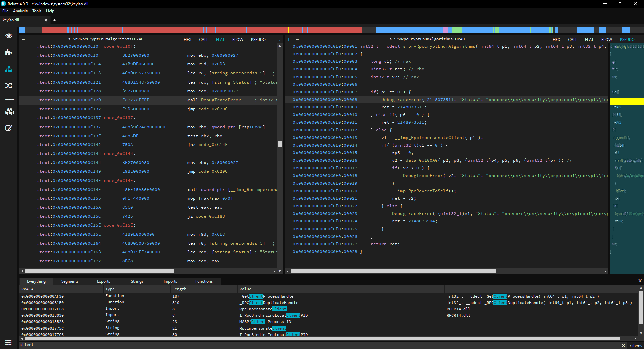644x349 pixels.
Task: Toggle view synchronization between the two panes
Action: tap(279, 39)
